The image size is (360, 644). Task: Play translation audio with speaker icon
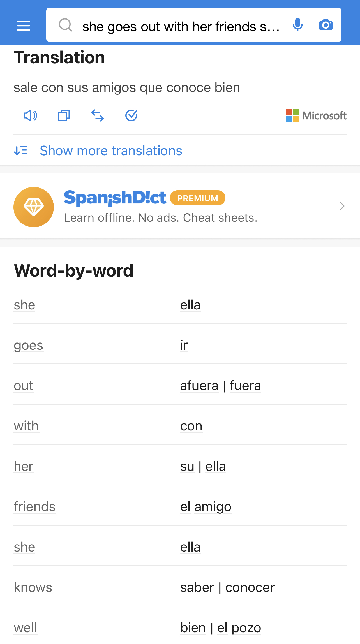pyautogui.click(x=30, y=115)
